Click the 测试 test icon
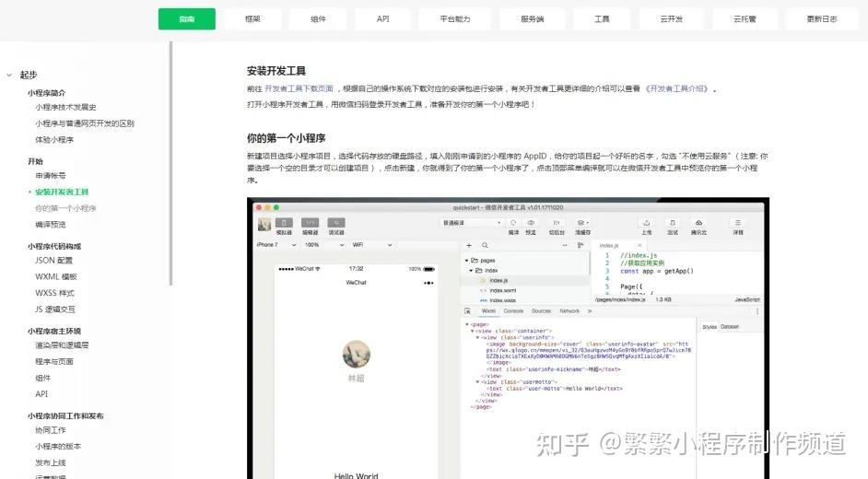Viewport: 868px width, 479px height. (673, 222)
